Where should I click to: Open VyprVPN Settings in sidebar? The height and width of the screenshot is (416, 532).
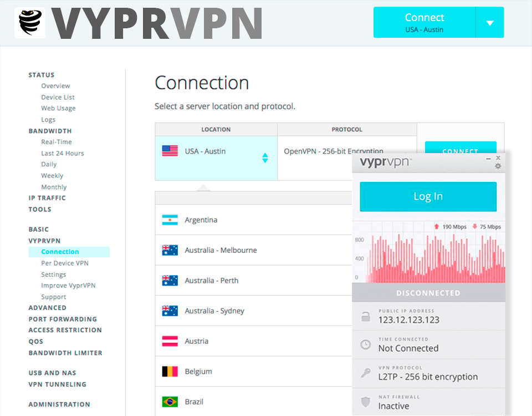click(54, 275)
